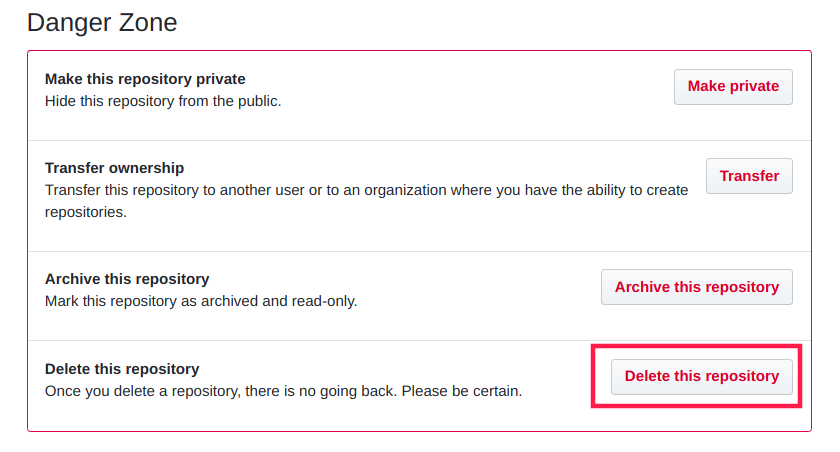Click the word 'repositories.' ending transfer description

[x=86, y=212]
